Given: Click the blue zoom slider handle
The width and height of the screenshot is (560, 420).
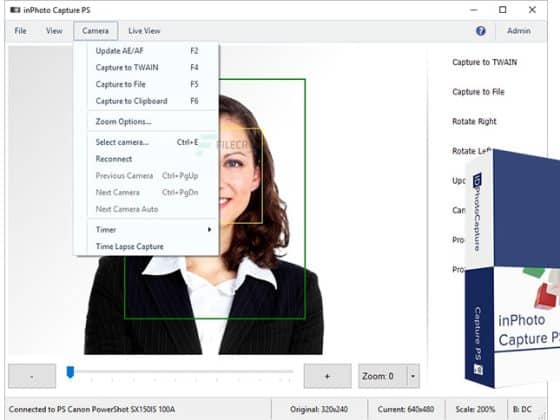Looking at the screenshot, I should (x=70, y=372).
